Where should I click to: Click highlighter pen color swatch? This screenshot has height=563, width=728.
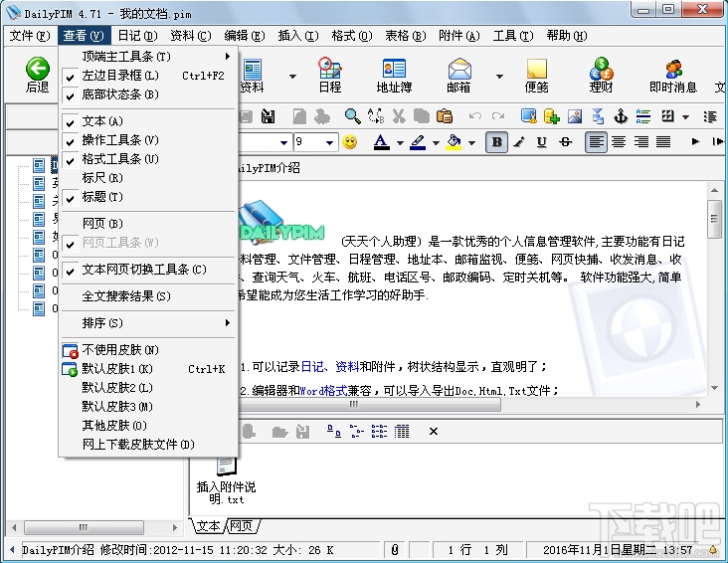[x=418, y=142]
